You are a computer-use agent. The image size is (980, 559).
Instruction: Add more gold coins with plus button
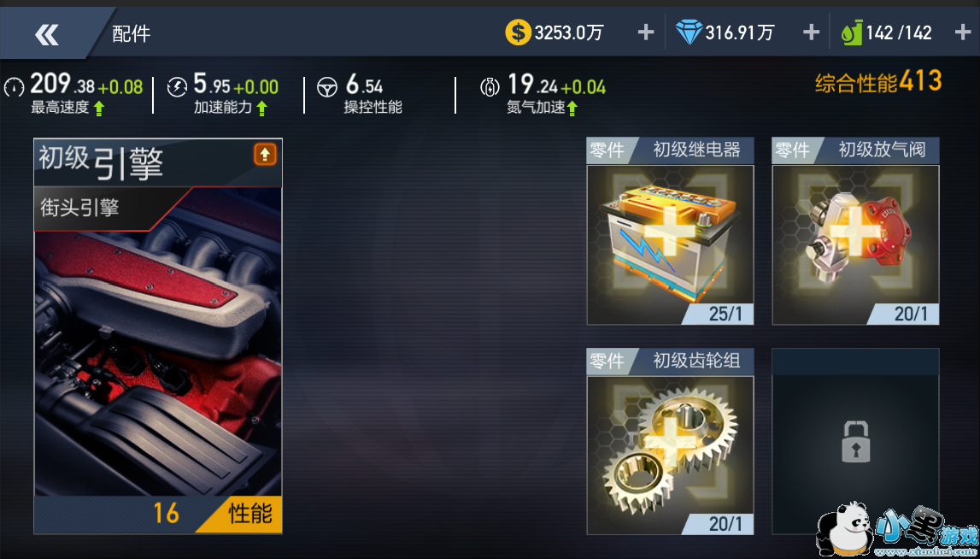pos(646,32)
